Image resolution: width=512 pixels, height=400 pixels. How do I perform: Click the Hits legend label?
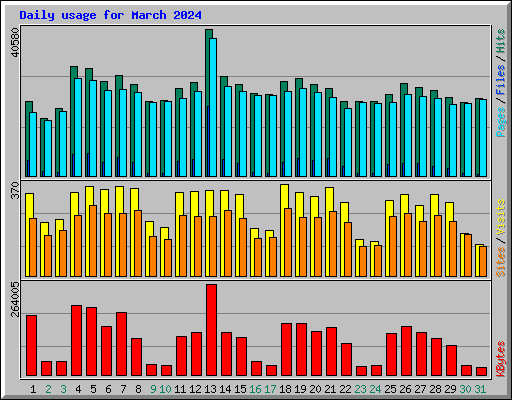click(x=500, y=41)
